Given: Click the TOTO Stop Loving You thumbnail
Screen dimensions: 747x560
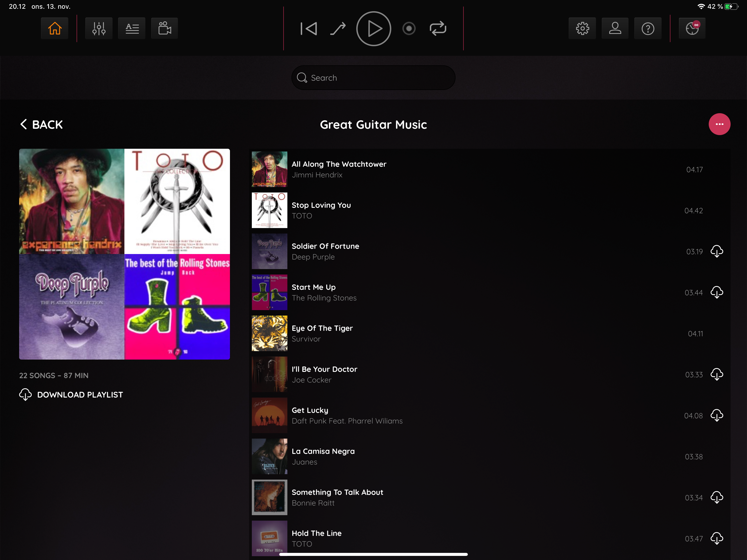Looking at the screenshot, I should [270, 211].
